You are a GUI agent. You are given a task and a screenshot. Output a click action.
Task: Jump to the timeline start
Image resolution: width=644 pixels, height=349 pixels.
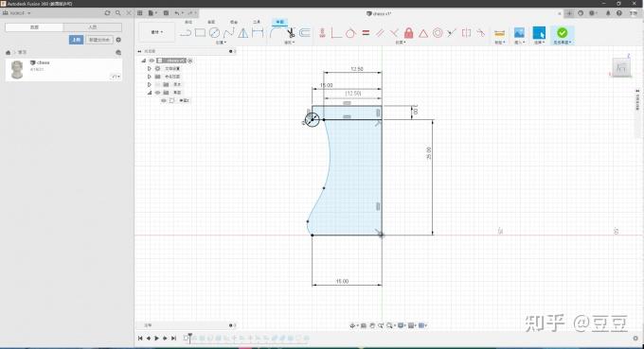point(140,339)
